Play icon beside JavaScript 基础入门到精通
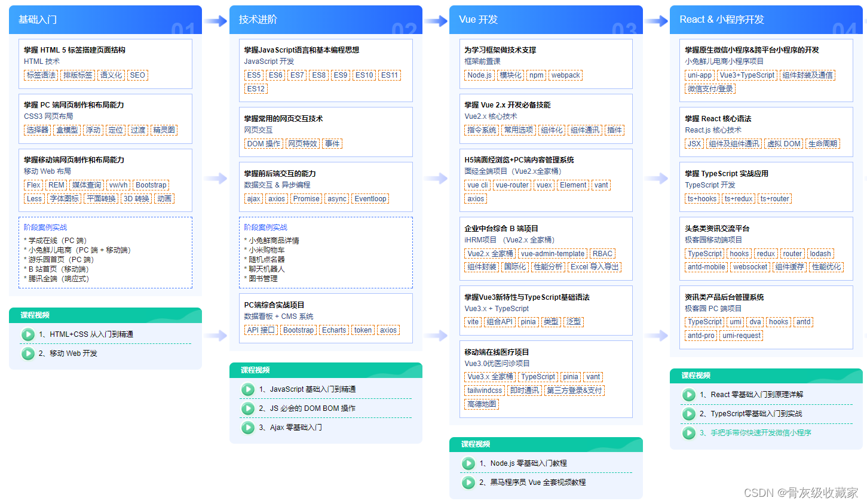 click(248, 389)
